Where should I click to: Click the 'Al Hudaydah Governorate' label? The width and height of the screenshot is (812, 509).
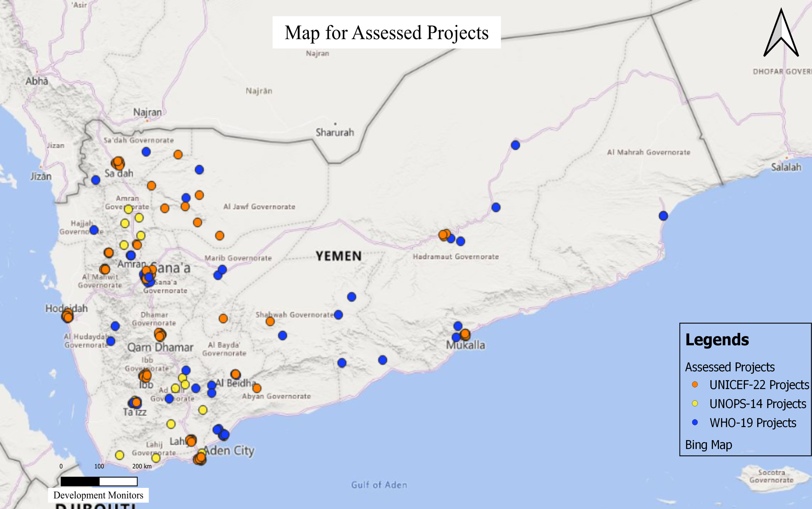[86, 341]
